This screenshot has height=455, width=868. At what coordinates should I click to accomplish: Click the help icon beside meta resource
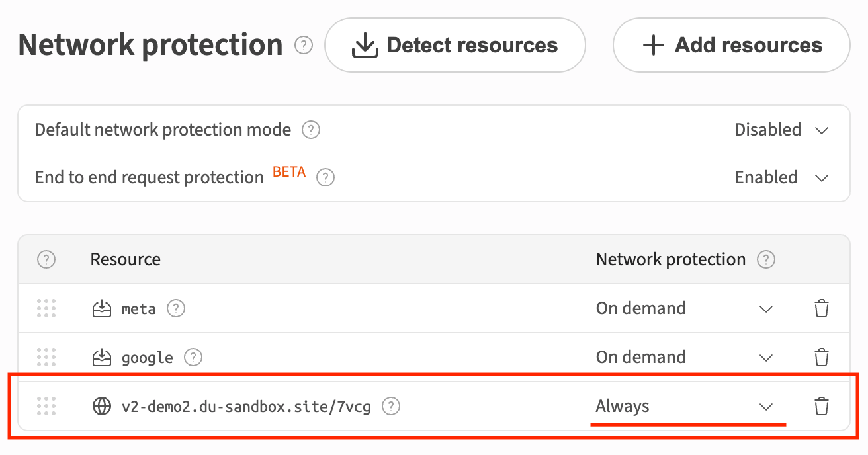[176, 308]
